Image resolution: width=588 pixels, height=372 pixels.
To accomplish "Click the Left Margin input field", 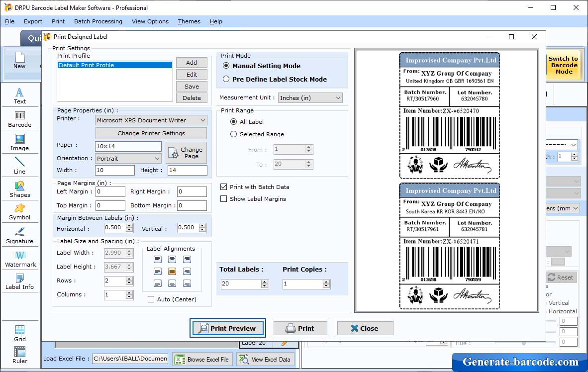I will click(x=110, y=191).
